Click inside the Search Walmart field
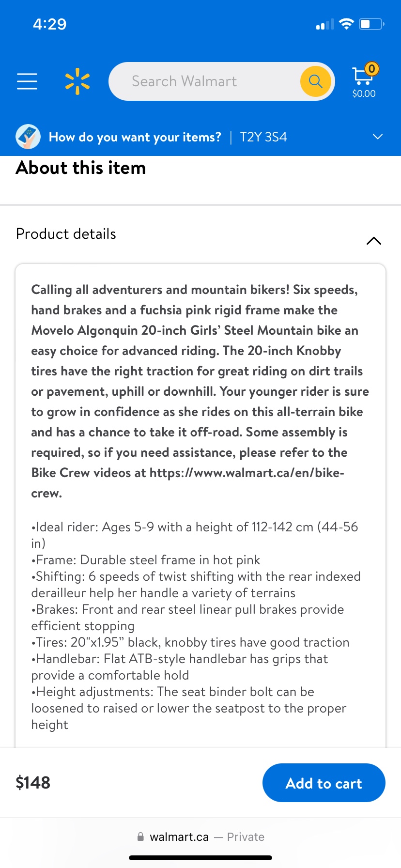 pyautogui.click(x=203, y=81)
